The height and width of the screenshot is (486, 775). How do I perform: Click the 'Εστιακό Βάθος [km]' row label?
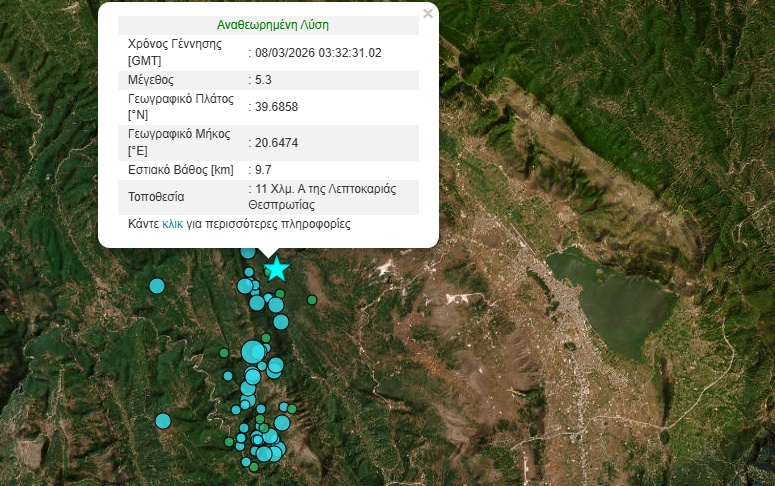(x=180, y=170)
